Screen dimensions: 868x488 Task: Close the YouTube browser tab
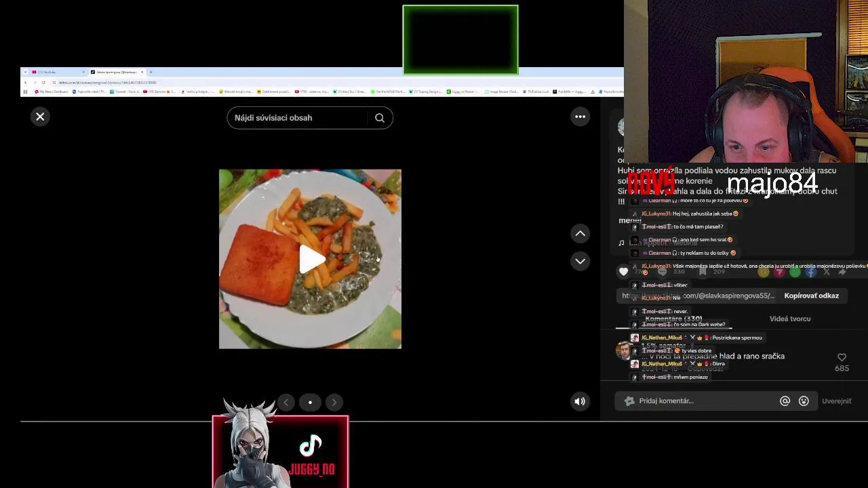tap(83, 72)
